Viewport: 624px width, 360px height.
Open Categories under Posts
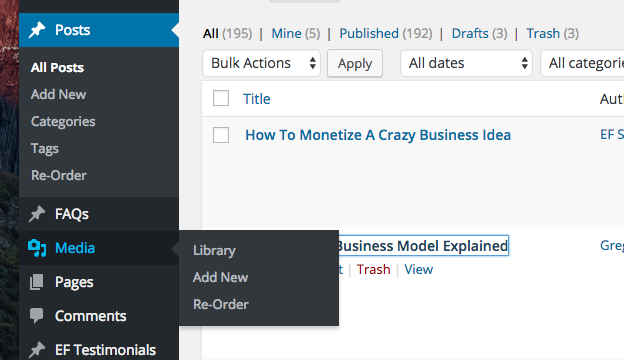click(x=63, y=121)
